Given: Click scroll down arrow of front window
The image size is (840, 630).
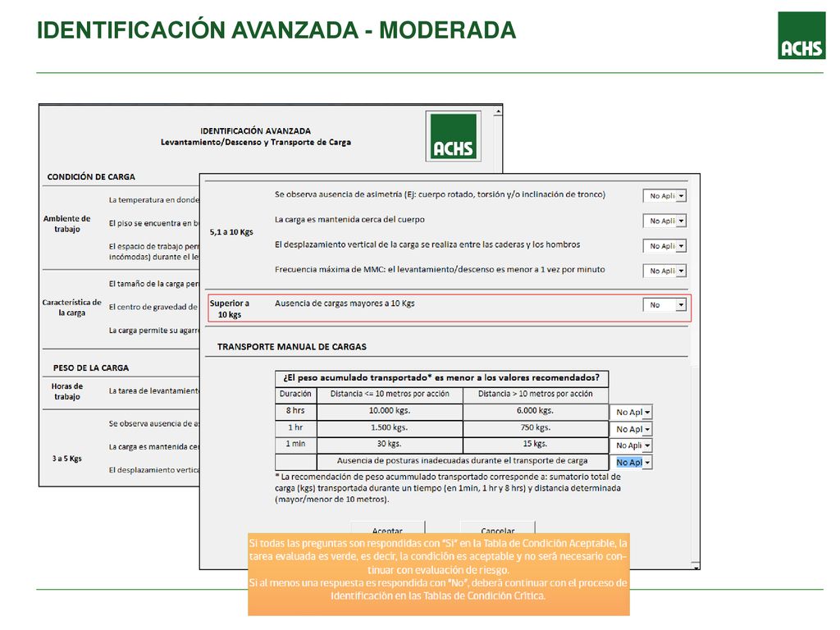Looking at the screenshot, I should pyautogui.click(x=696, y=566).
